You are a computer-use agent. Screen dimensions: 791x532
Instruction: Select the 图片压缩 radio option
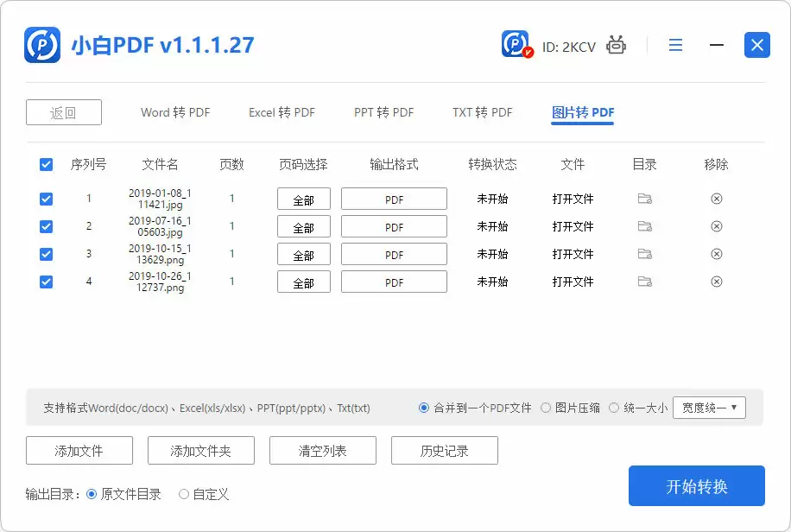(x=544, y=407)
